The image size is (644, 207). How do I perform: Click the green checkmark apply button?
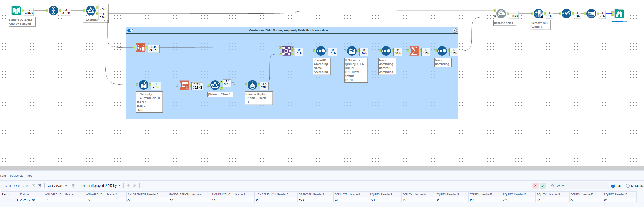tap(543, 186)
